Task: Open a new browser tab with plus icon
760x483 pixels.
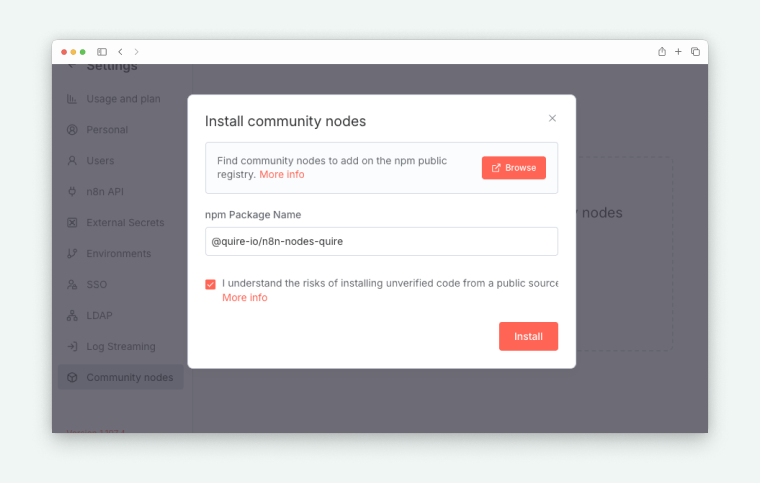Action: (678, 52)
